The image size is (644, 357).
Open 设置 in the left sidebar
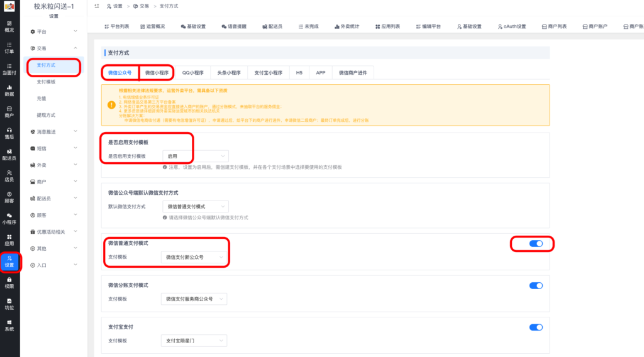point(9,261)
